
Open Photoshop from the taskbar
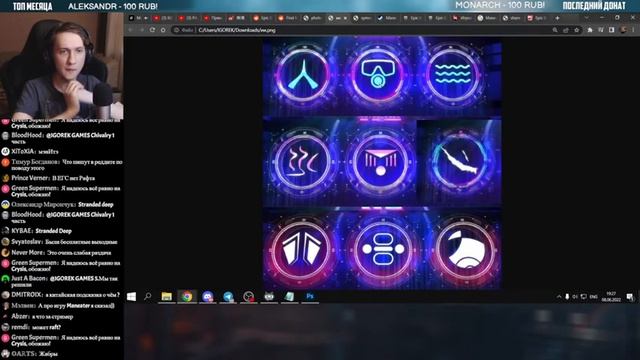[x=310, y=297]
